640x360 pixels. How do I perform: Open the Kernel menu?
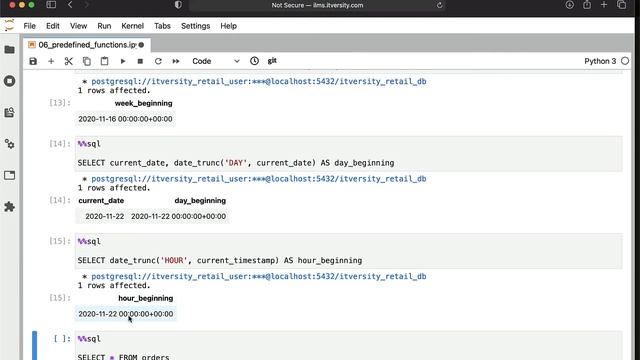(133, 26)
